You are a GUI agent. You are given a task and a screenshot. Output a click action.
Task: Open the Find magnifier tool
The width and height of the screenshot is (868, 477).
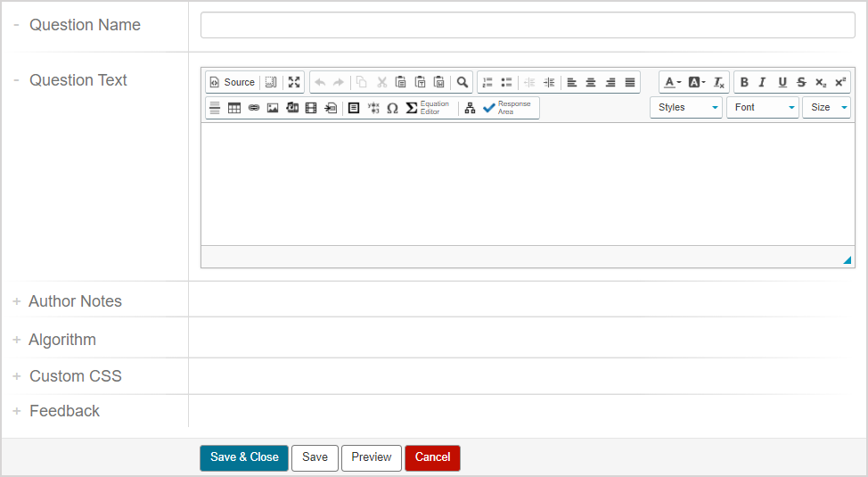463,82
